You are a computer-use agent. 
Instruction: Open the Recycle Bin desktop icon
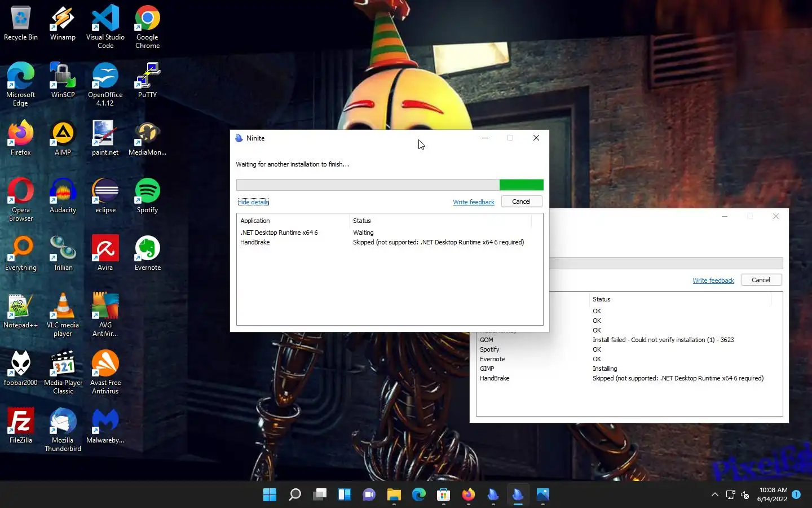coord(21,24)
